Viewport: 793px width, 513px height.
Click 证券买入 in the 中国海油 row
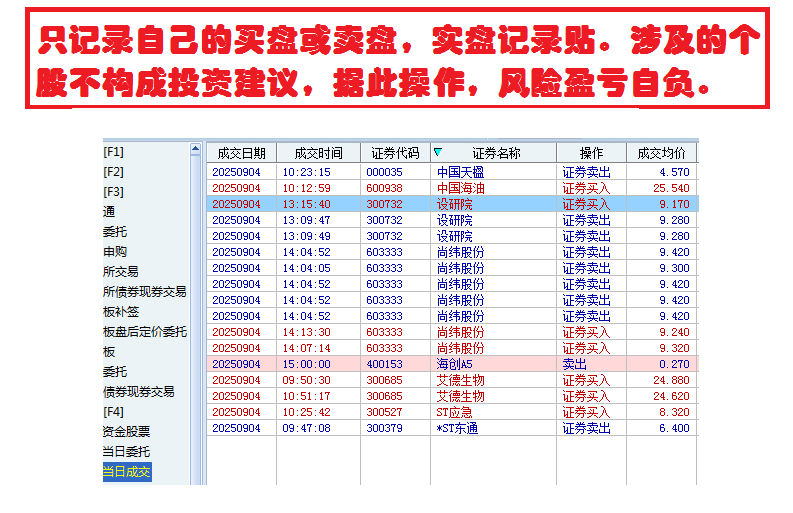coord(586,188)
